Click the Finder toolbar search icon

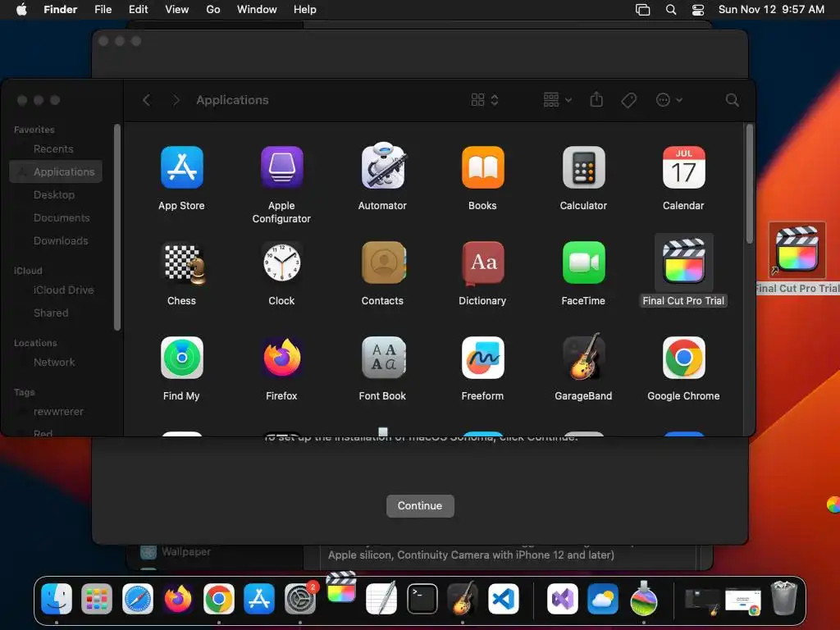coord(733,100)
